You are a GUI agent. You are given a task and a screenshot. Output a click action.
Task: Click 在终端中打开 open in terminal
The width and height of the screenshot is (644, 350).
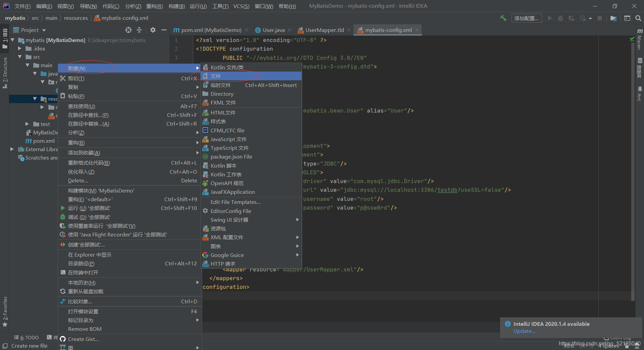point(129,272)
